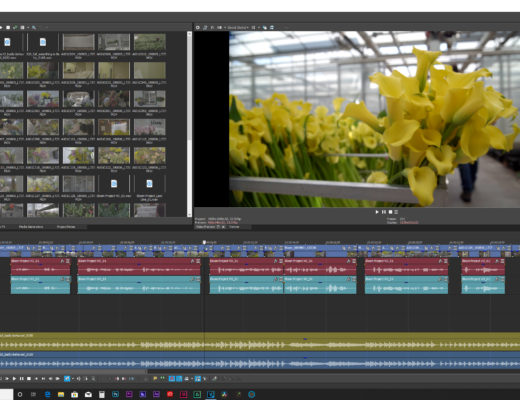Screen dimensions: 520x400
Task: Expand the media views dropdown arrow
Action: 28,27
